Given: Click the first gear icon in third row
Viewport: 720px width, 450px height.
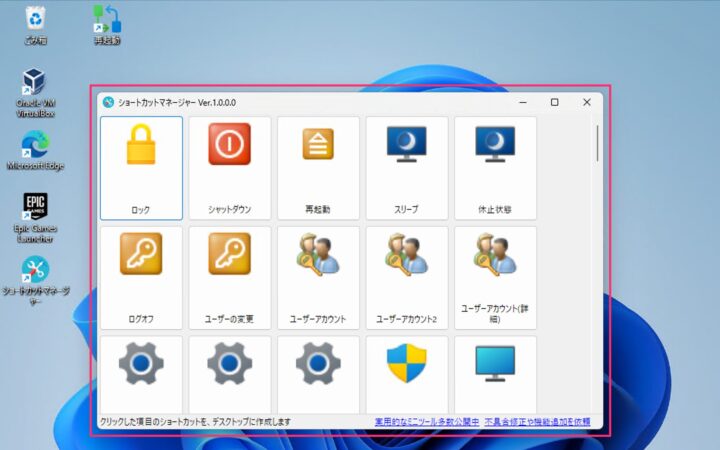Looking at the screenshot, I should click(x=141, y=364).
